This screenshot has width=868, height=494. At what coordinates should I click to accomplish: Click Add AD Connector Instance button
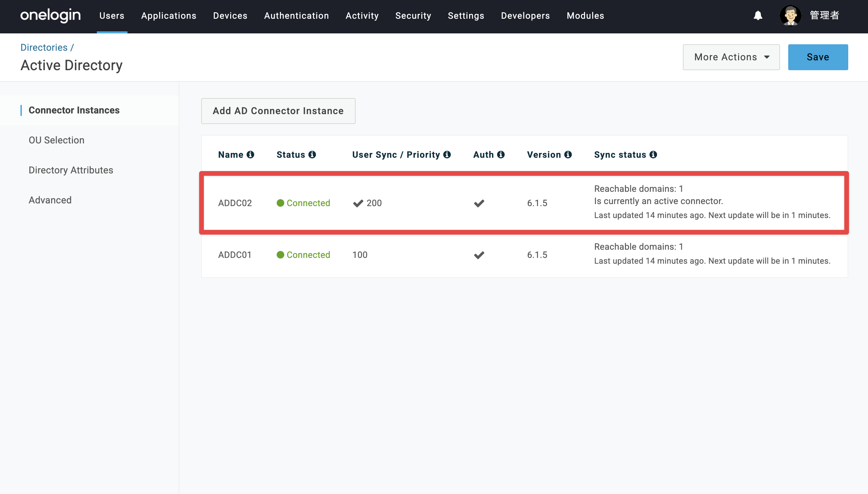tap(278, 111)
